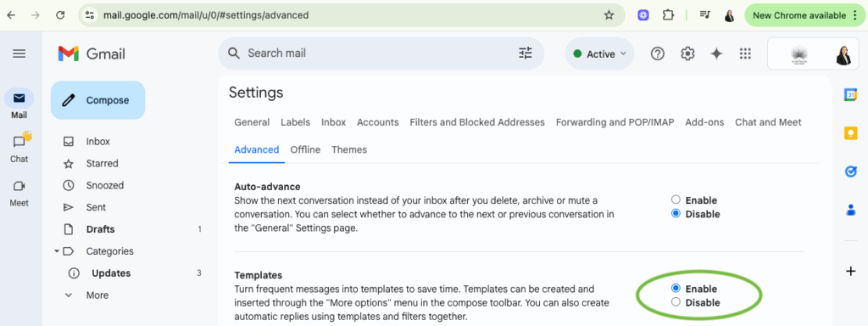Open the Extensions puzzle piece menu

click(668, 15)
